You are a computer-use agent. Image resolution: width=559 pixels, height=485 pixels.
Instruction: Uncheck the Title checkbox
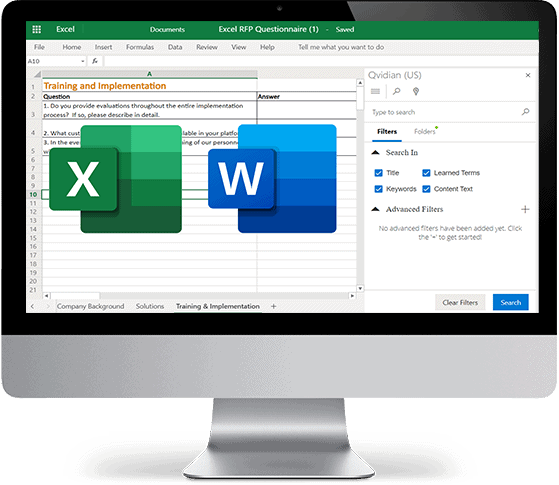click(379, 173)
